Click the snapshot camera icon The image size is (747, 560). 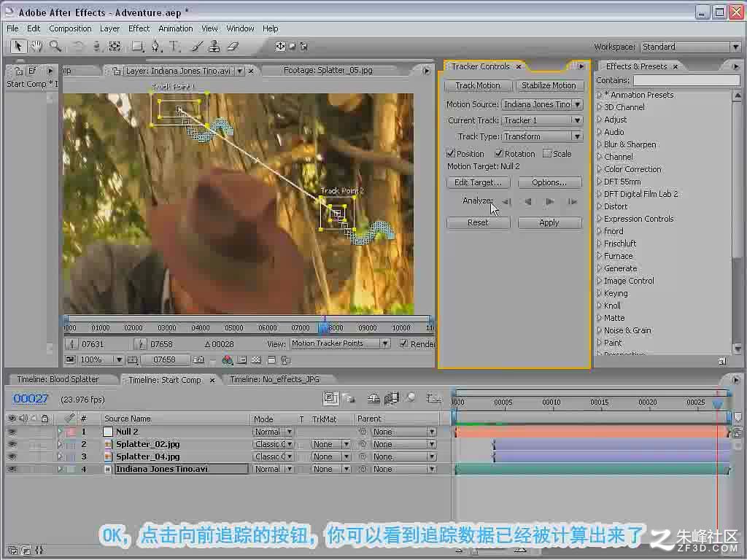(x=198, y=360)
